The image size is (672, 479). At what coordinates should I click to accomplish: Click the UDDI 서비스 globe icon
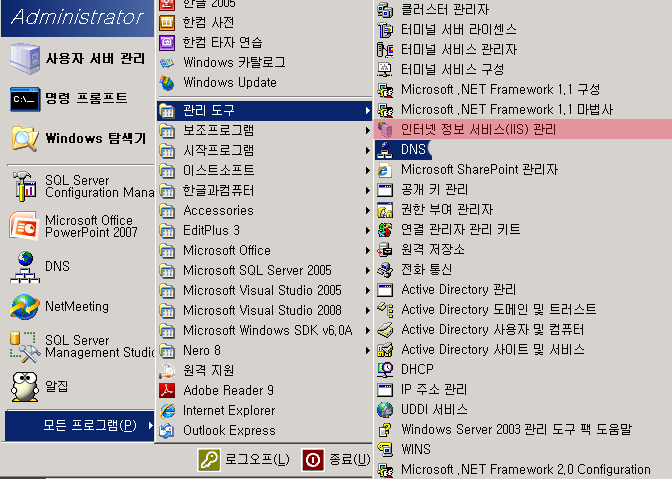click(x=385, y=410)
